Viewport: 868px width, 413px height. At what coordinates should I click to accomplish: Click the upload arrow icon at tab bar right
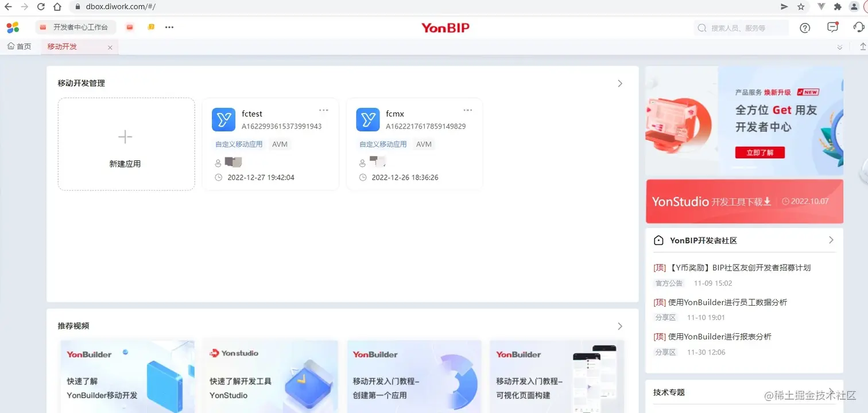pyautogui.click(x=863, y=47)
